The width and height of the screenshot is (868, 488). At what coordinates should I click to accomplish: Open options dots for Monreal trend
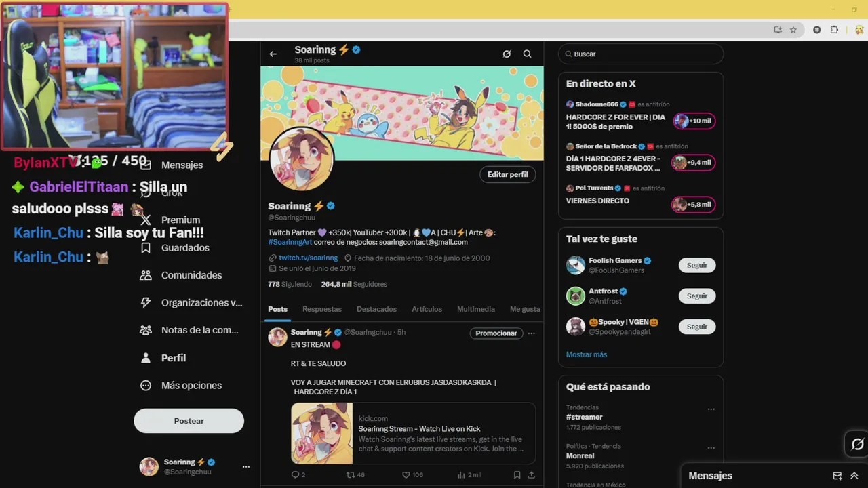tap(711, 448)
